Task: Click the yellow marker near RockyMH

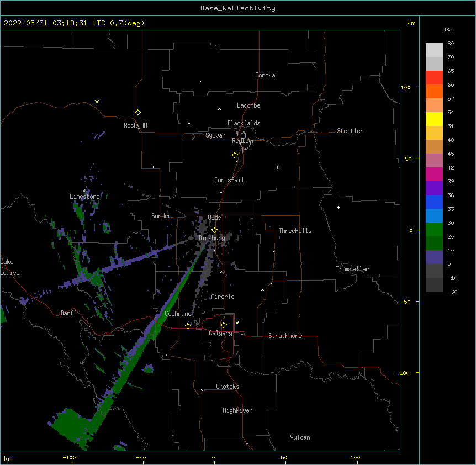Action: tap(137, 113)
